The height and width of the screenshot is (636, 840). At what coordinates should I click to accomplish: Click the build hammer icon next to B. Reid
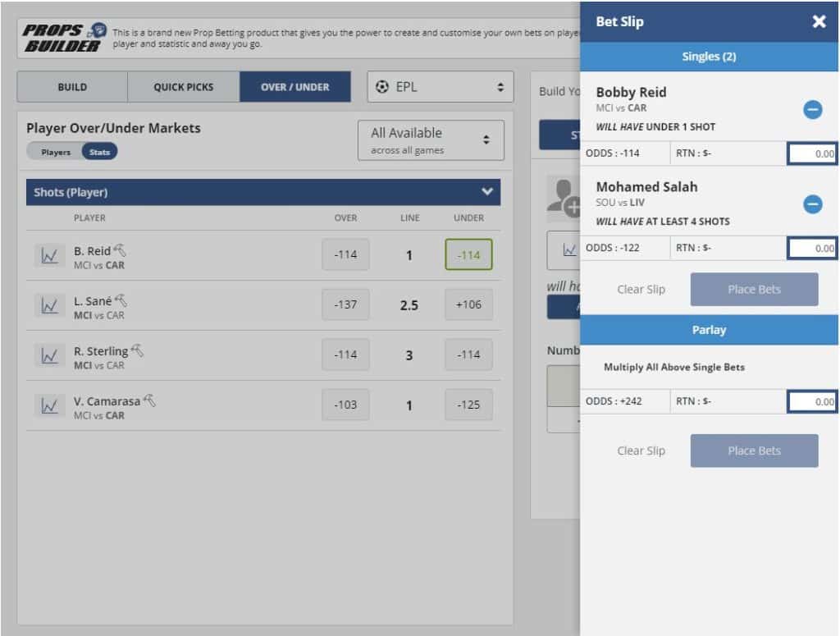pyautogui.click(x=120, y=249)
